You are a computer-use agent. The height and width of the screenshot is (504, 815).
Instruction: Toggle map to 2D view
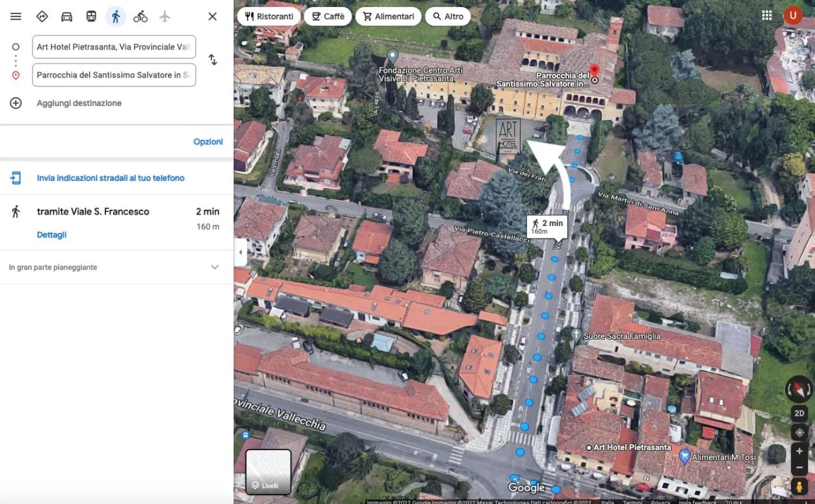tap(799, 413)
